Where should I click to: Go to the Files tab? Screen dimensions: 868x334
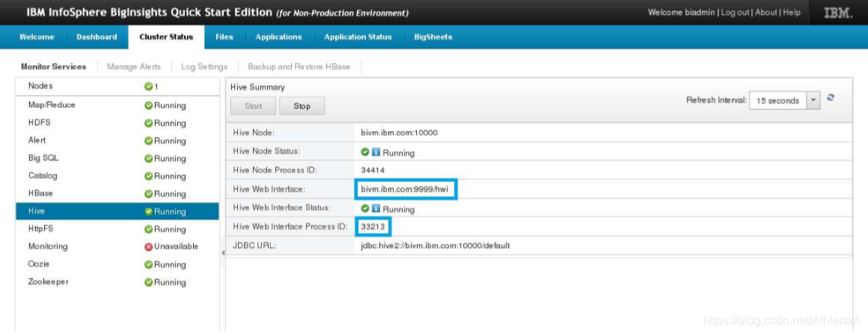tap(224, 37)
